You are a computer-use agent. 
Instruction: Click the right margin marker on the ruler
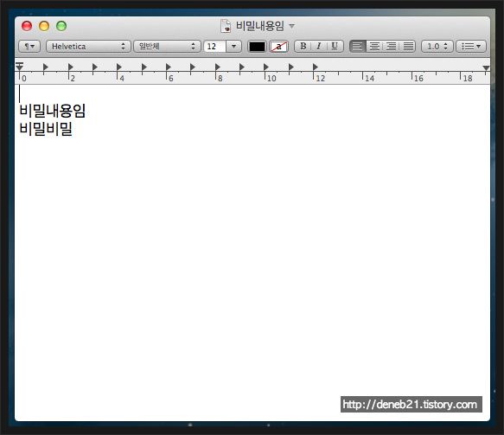[x=486, y=67]
